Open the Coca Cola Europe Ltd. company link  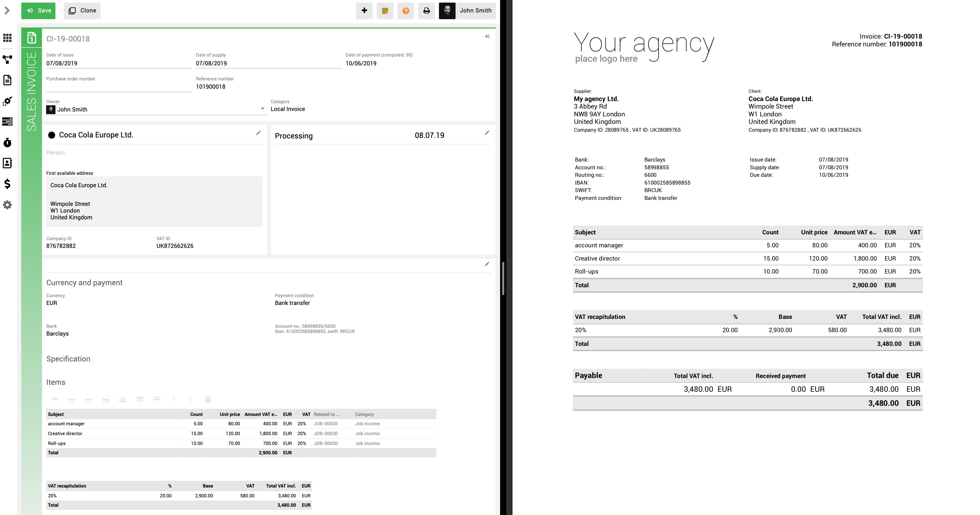pos(96,135)
